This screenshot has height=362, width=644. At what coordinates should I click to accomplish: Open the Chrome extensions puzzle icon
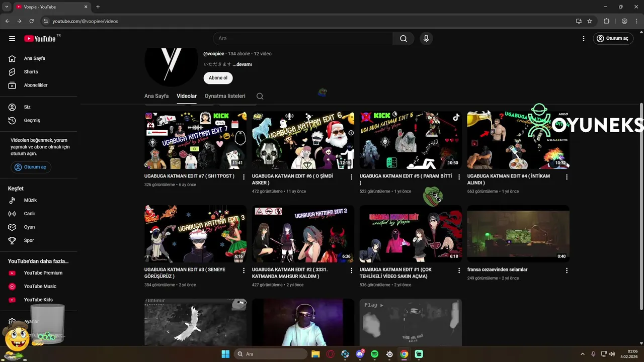606,21
